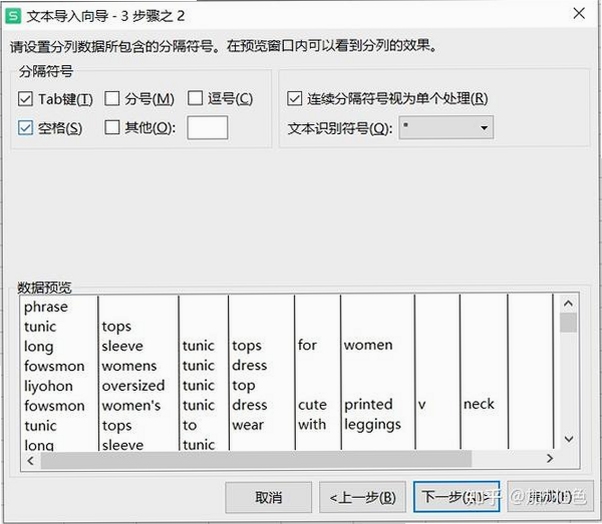Open the 文本识别符号(Q) dropdown
This screenshot has width=602, height=524.
446,127
